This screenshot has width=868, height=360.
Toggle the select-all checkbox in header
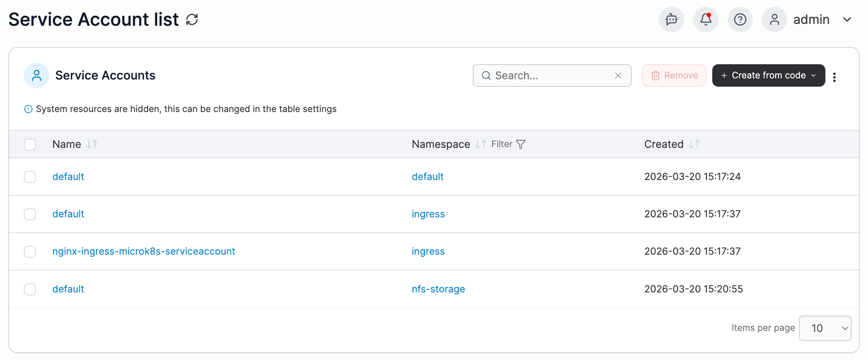pyautogui.click(x=30, y=144)
